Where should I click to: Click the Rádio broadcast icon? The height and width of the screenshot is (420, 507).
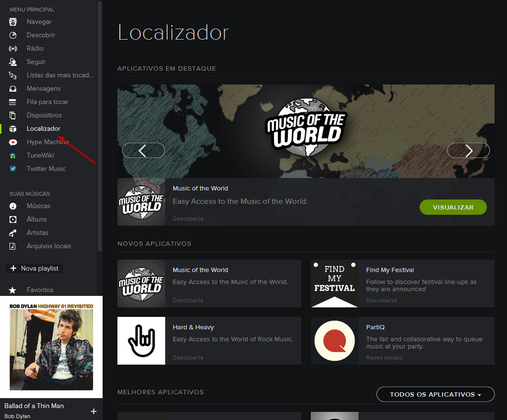[x=13, y=49]
